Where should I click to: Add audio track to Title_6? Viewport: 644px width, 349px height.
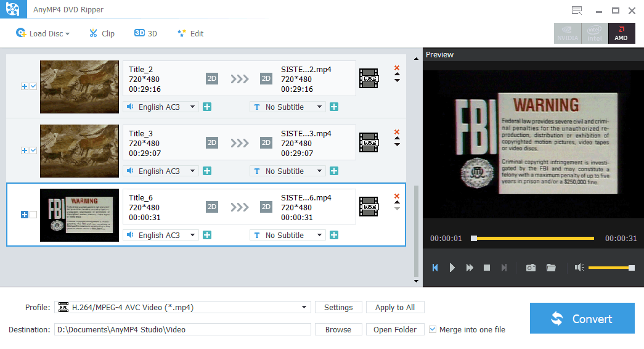[x=207, y=235]
